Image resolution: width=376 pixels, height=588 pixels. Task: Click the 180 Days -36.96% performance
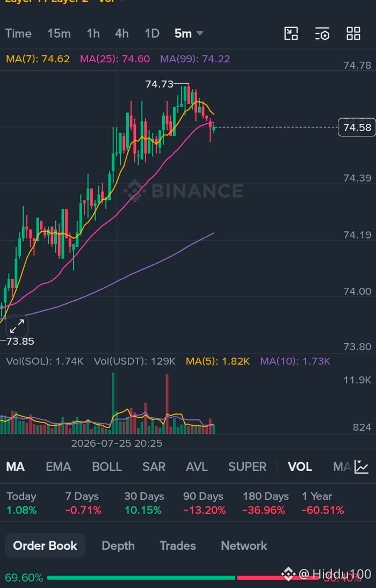266,503
